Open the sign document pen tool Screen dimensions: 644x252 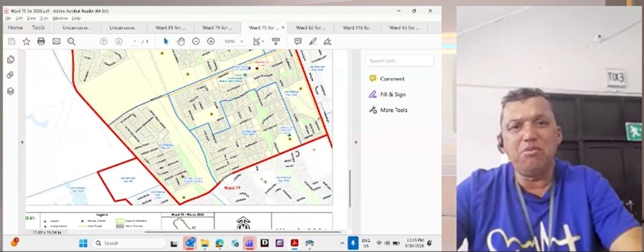pyautogui.click(x=327, y=41)
